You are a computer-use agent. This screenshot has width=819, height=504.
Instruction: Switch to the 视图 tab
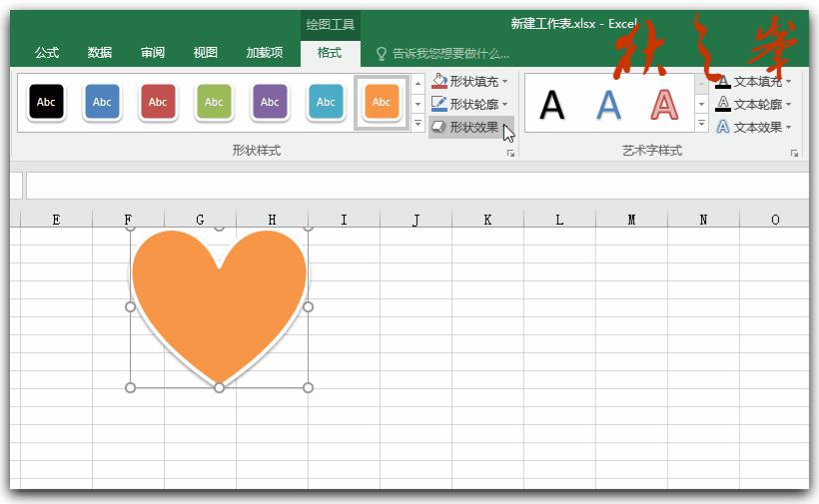tap(206, 53)
